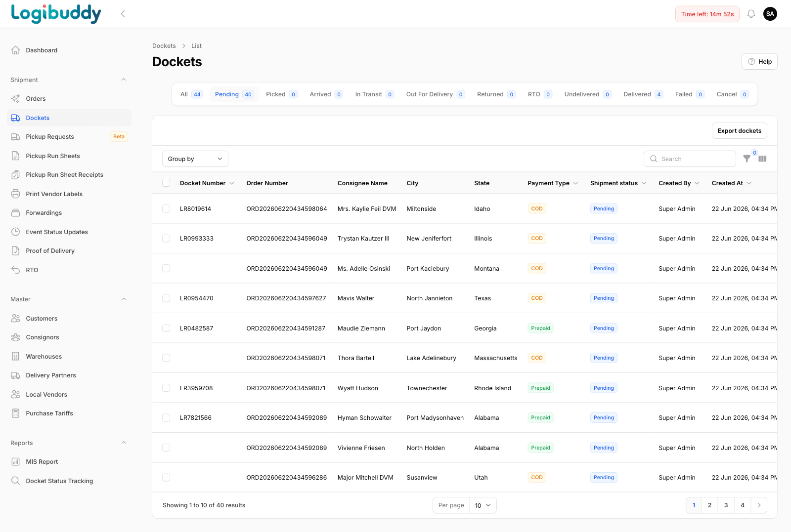
Task: Sort by Created By column header
Action: [679, 183]
